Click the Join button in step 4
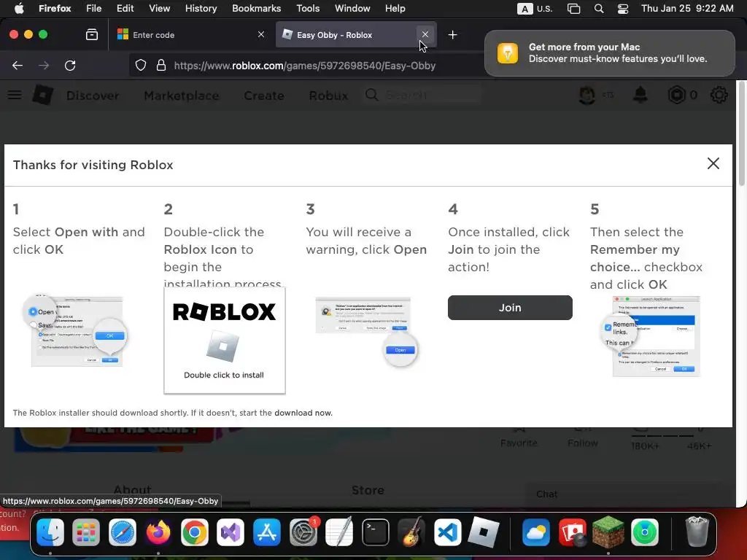 pos(510,308)
